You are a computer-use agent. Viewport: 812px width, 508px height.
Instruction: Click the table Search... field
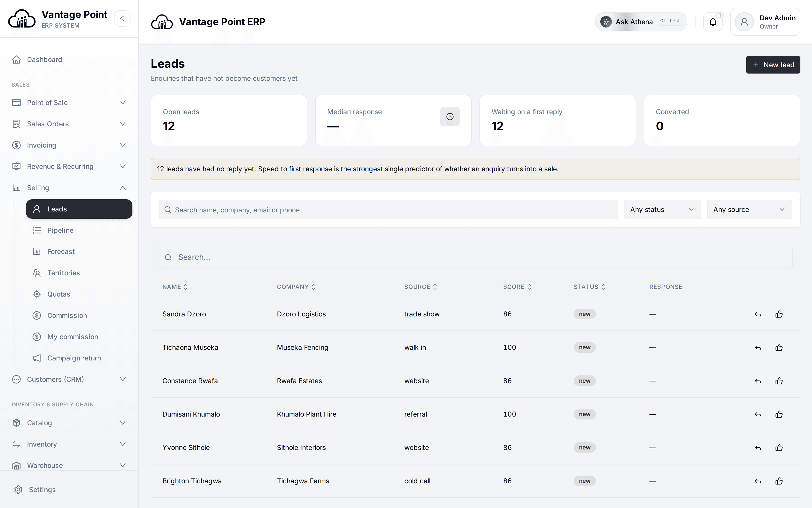tap(475, 257)
